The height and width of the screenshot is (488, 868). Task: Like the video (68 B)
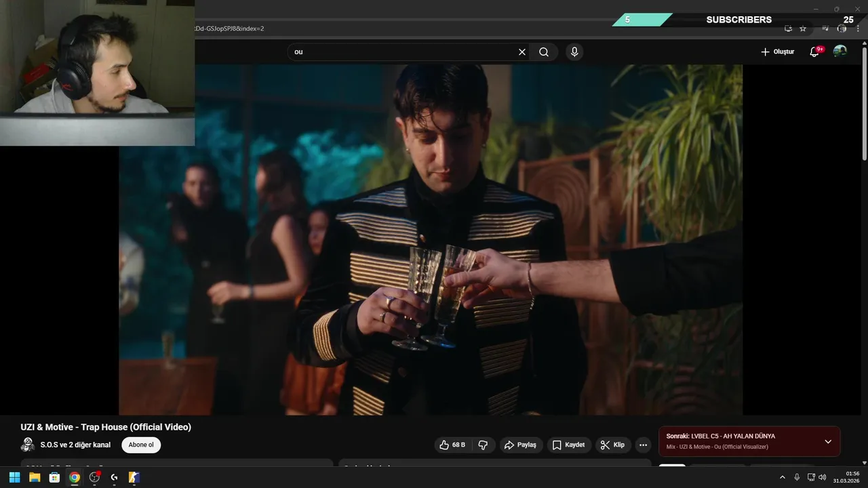[x=452, y=445]
